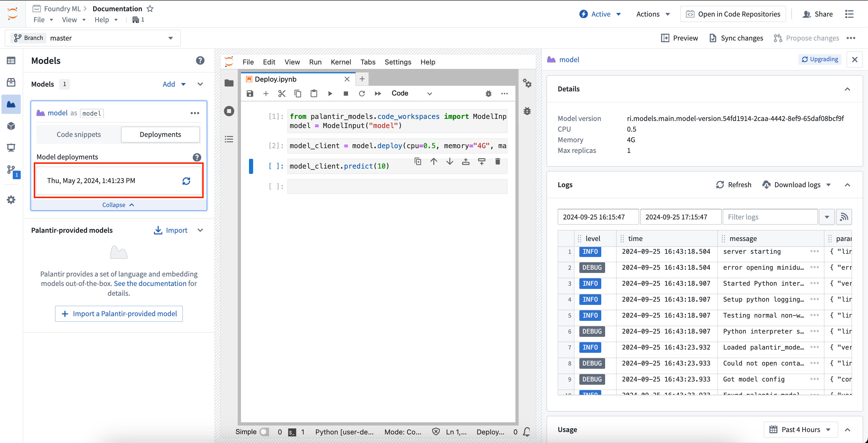Click the save/disk icon in notebook toolbar

click(x=249, y=93)
